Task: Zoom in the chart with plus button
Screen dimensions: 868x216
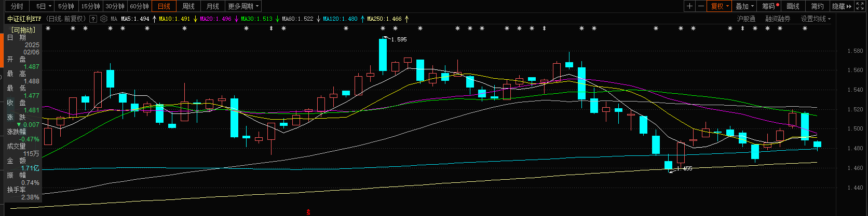Action: coord(689,6)
